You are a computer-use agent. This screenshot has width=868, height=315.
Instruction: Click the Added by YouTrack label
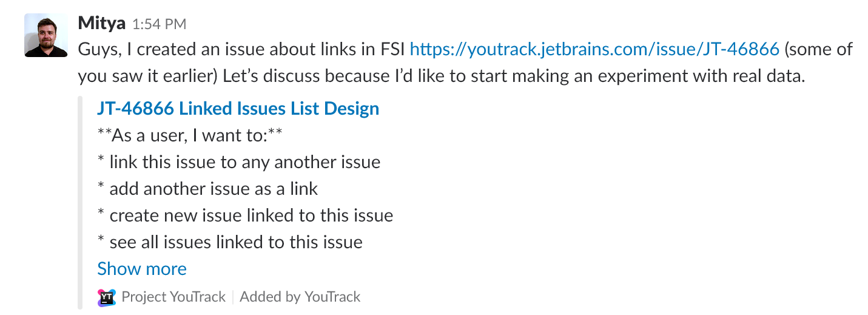pos(300,297)
